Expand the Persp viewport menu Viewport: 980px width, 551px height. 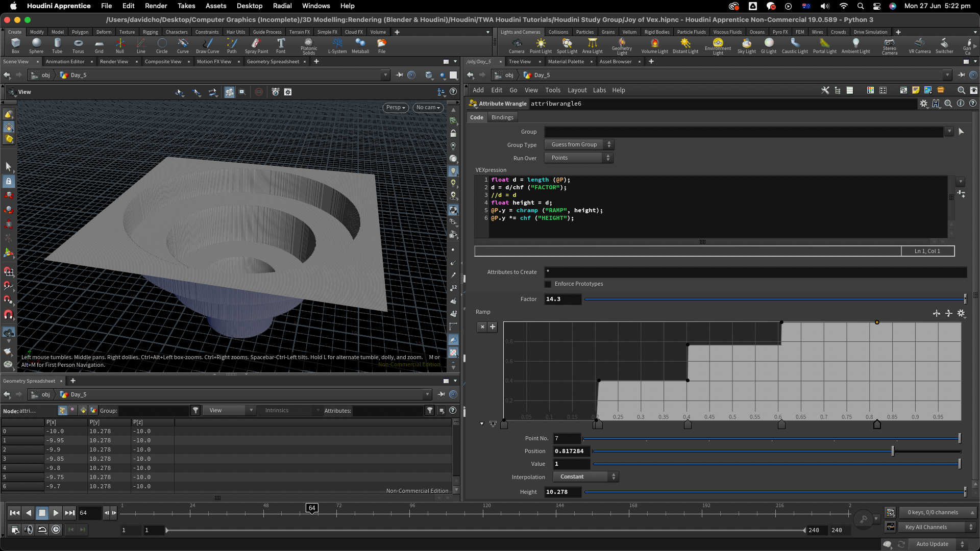[396, 108]
